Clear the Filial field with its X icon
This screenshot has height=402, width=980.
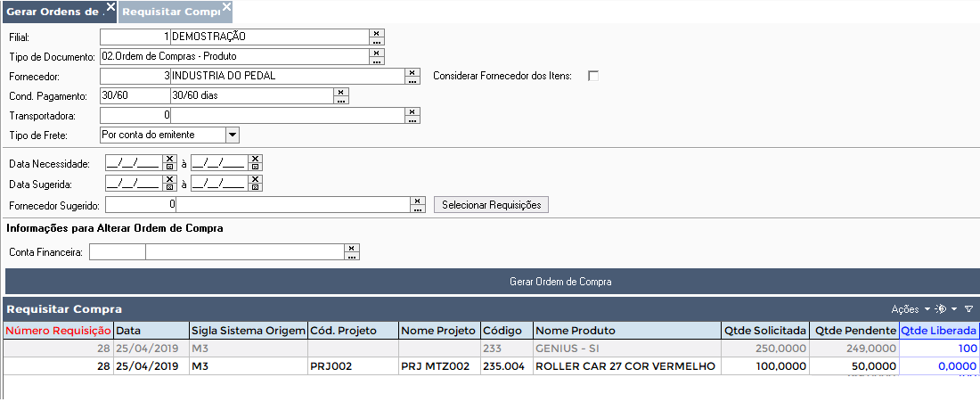click(377, 32)
